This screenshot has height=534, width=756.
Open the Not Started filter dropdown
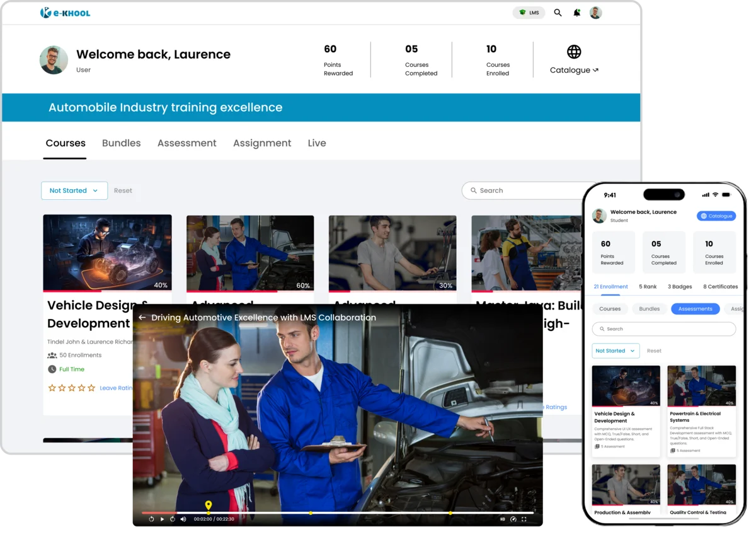coord(74,190)
